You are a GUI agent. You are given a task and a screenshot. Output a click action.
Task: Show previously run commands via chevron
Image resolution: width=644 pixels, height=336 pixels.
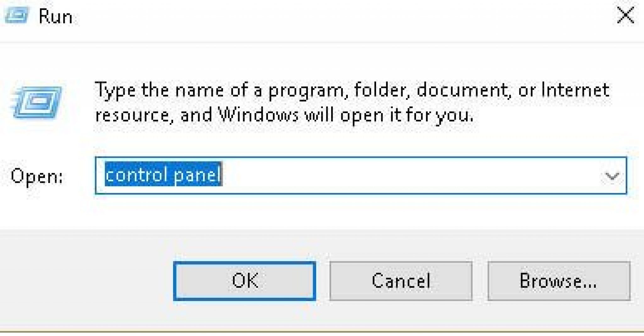[x=612, y=176]
